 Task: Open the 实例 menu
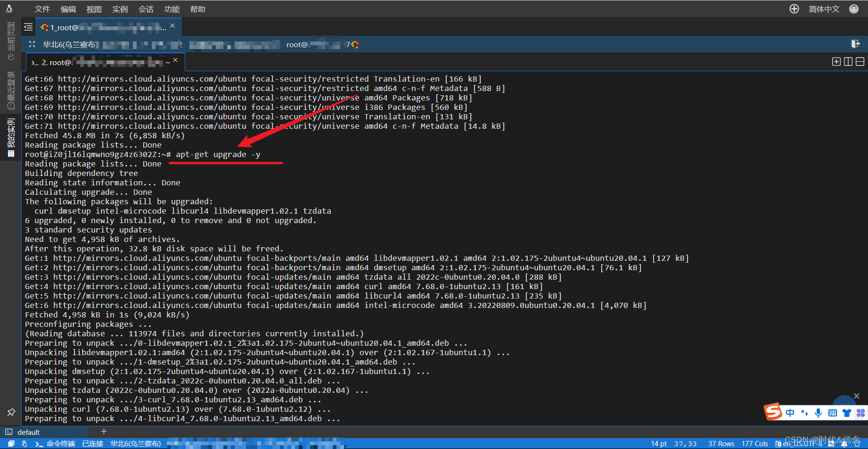(x=120, y=9)
